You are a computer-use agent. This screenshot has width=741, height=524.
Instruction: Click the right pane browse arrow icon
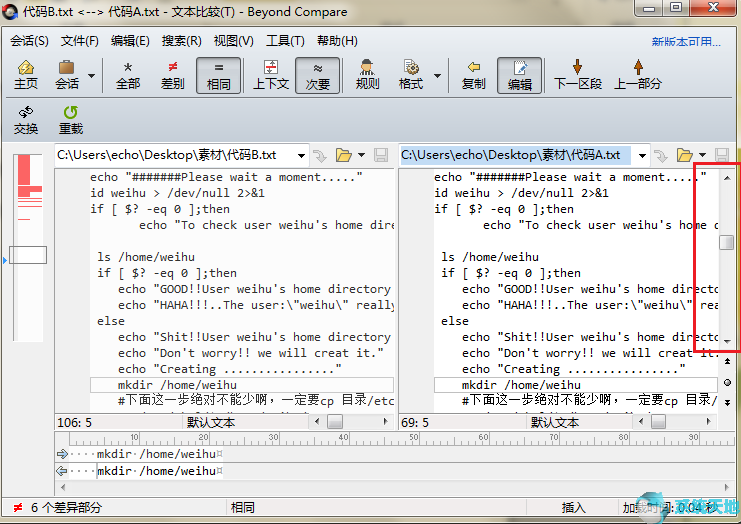click(x=661, y=155)
